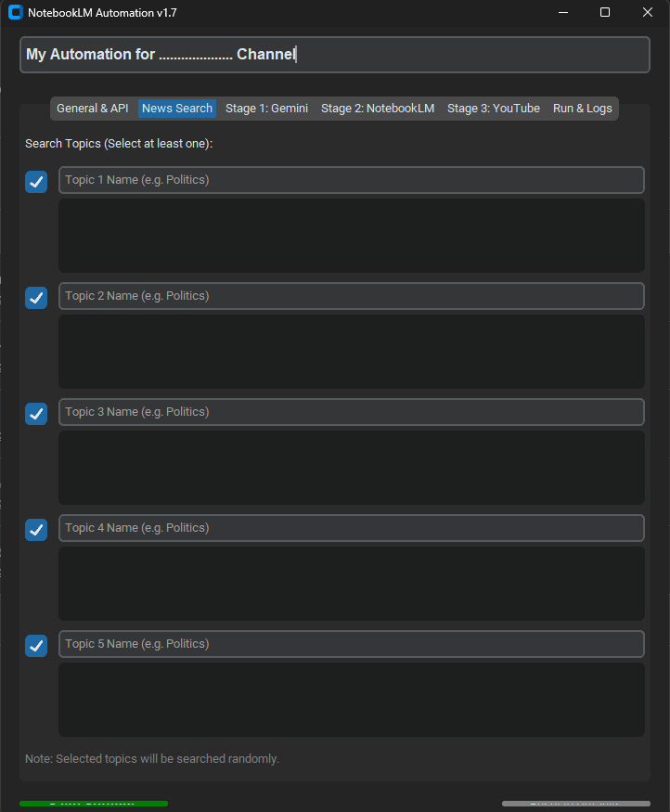Click the large text box under Topic 2
The height and width of the screenshot is (812, 670).
point(351,352)
